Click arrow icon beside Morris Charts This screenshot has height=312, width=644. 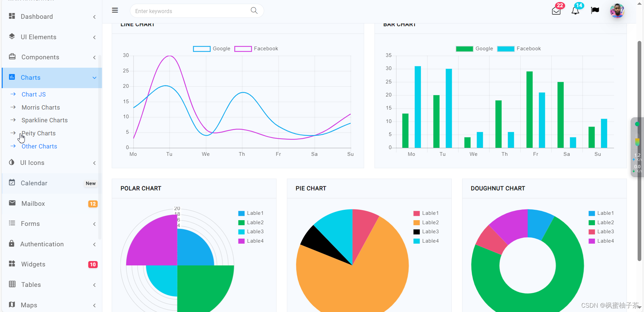click(13, 107)
